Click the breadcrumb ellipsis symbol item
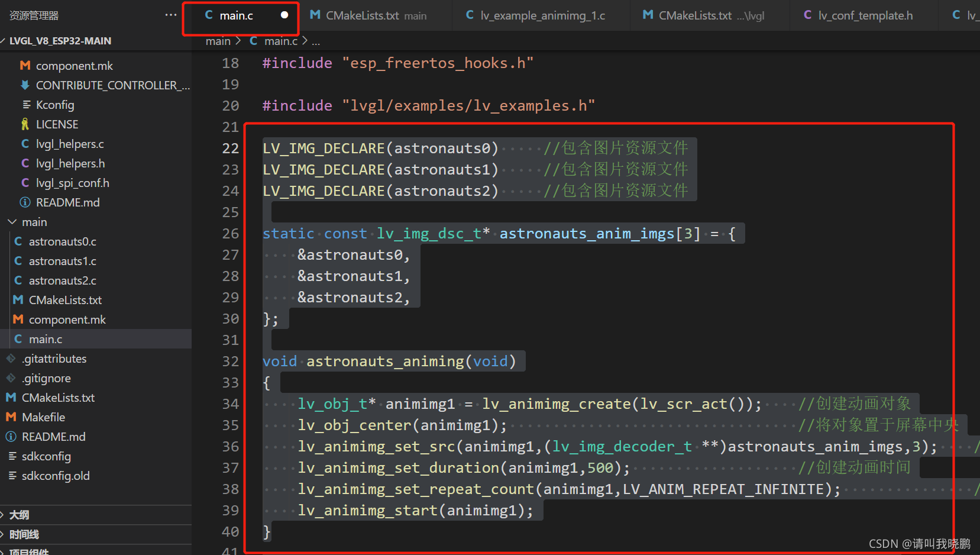The image size is (980, 555). (x=316, y=41)
